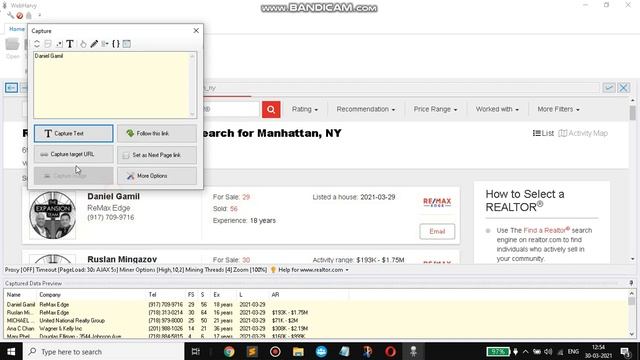Open Help for www.realtor.com dropdown
This screenshot has width=640, height=360.
tap(313, 270)
